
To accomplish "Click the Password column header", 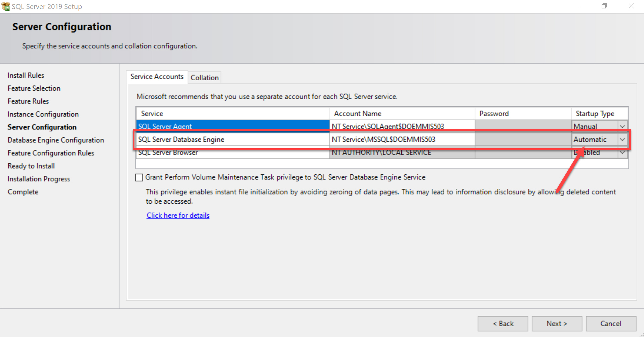I will (523, 114).
